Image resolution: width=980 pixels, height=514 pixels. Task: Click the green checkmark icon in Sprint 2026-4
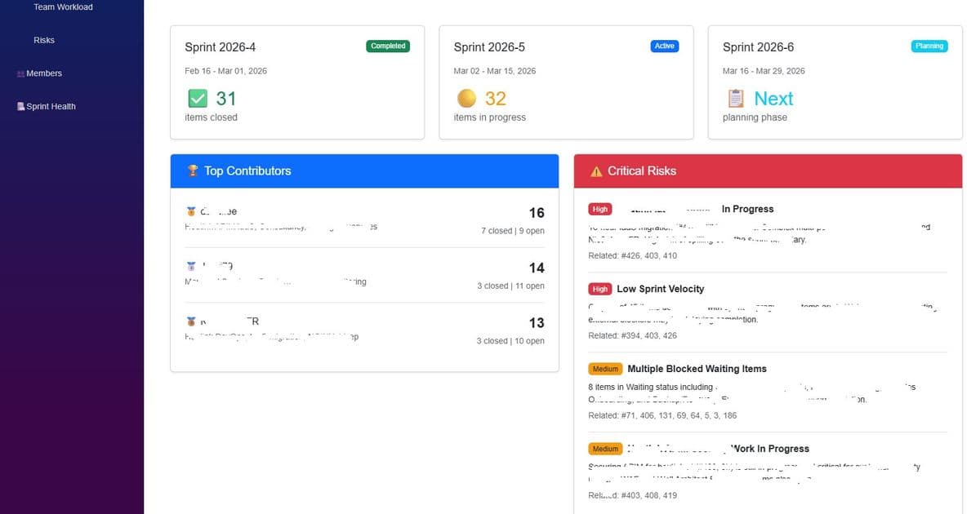click(x=197, y=99)
